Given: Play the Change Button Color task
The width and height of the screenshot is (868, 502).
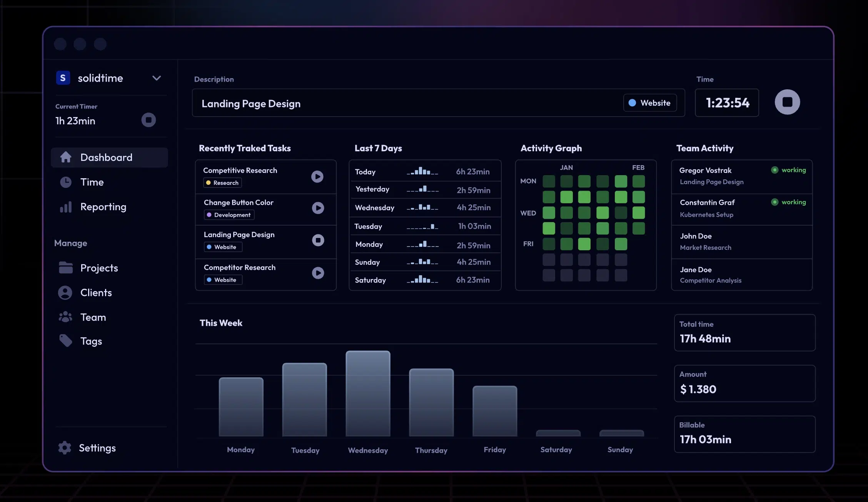Looking at the screenshot, I should tap(318, 208).
